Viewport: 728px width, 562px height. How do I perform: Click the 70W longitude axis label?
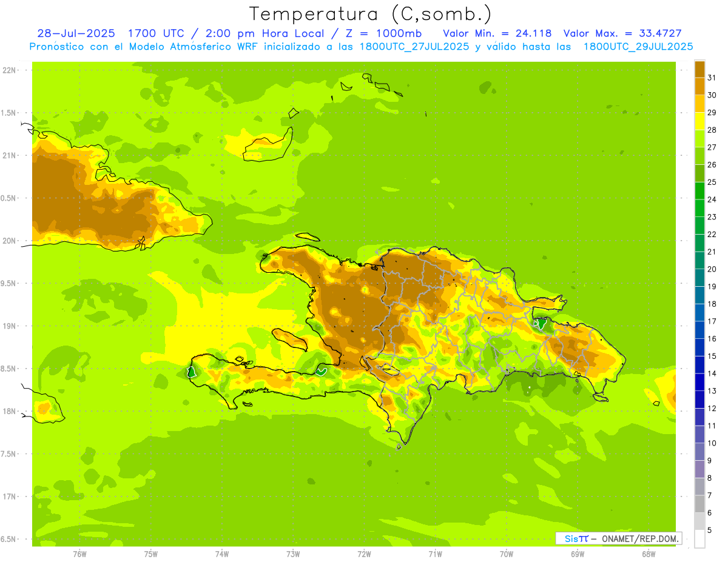coord(507,554)
